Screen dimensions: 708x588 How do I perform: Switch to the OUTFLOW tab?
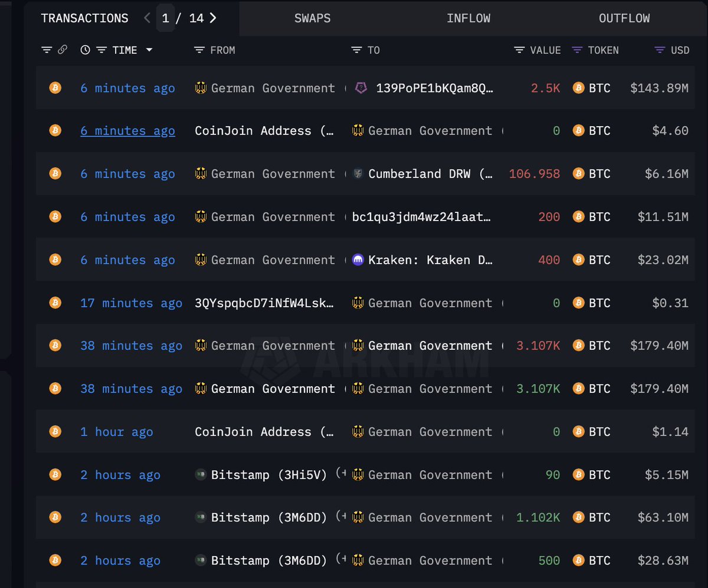pyautogui.click(x=624, y=18)
